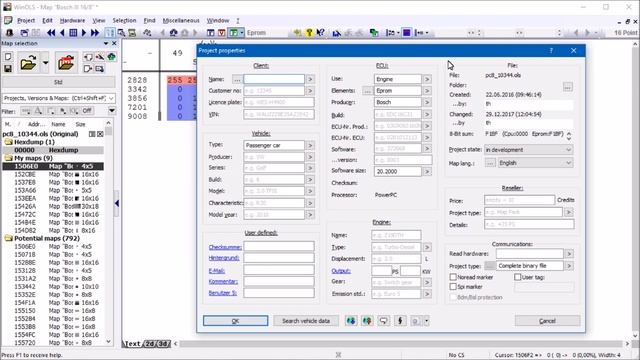Click the Checksumme link
The width and height of the screenshot is (640, 360).
225,247
